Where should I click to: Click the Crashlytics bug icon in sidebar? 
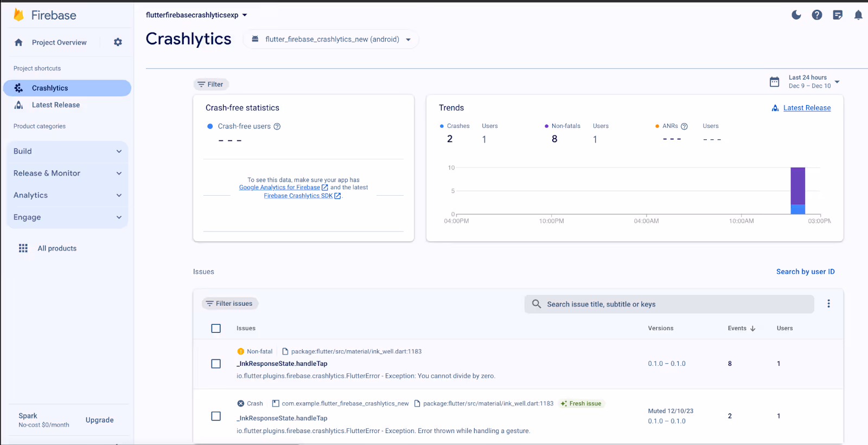tap(18, 88)
